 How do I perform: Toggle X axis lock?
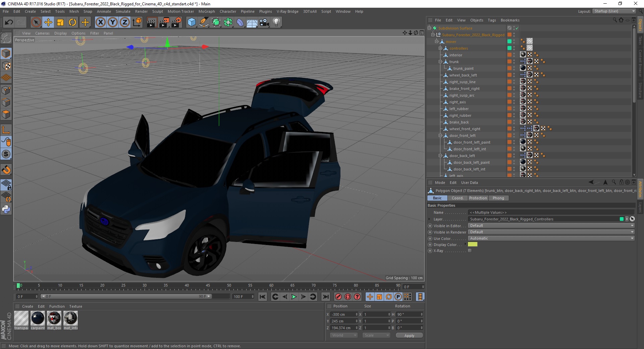pyautogui.click(x=100, y=22)
